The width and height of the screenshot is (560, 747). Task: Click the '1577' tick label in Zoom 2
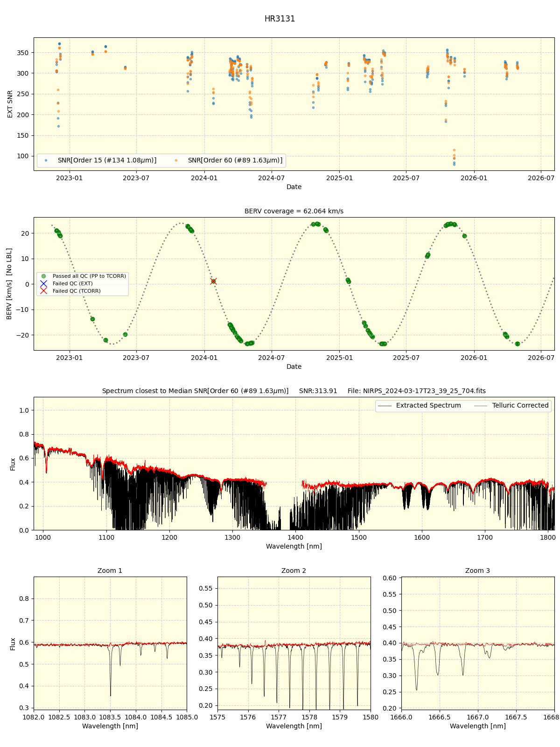tap(279, 717)
